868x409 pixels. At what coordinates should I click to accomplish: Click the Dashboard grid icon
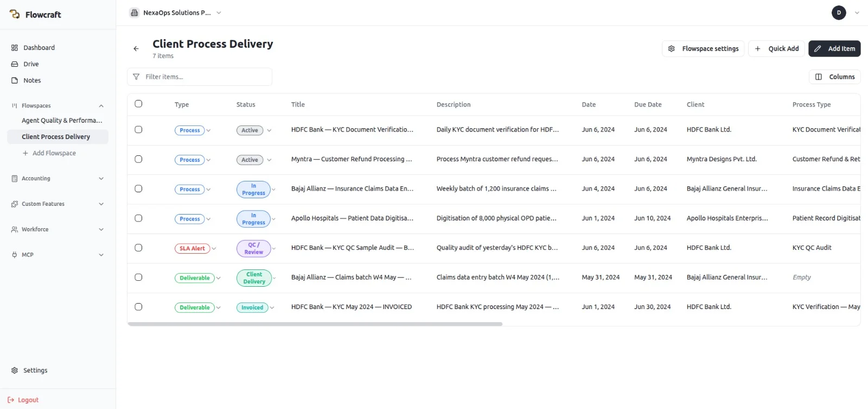point(15,48)
